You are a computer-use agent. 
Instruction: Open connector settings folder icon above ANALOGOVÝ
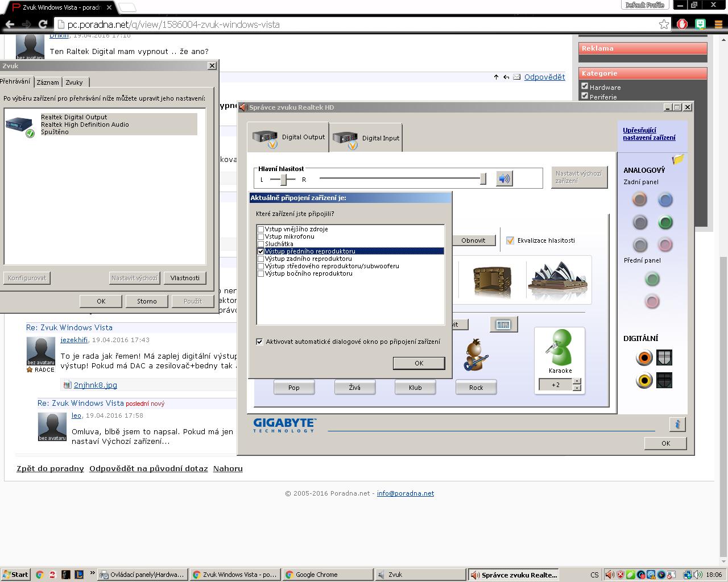677,160
